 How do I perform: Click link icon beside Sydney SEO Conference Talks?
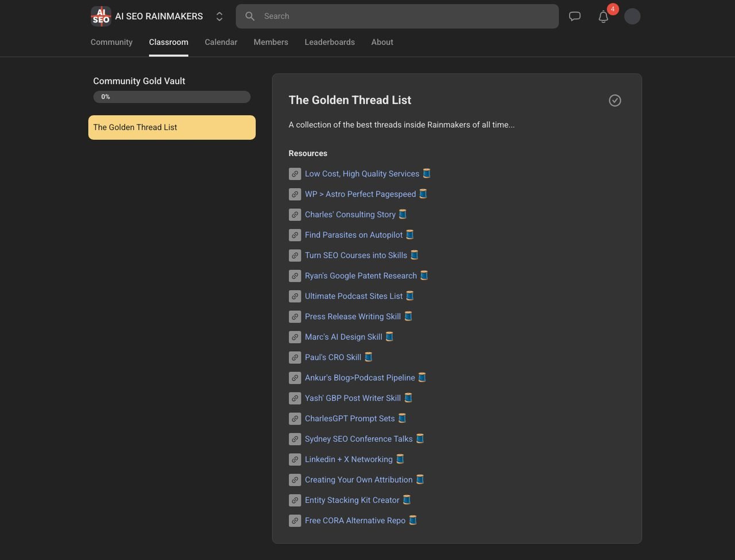point(295,439)
